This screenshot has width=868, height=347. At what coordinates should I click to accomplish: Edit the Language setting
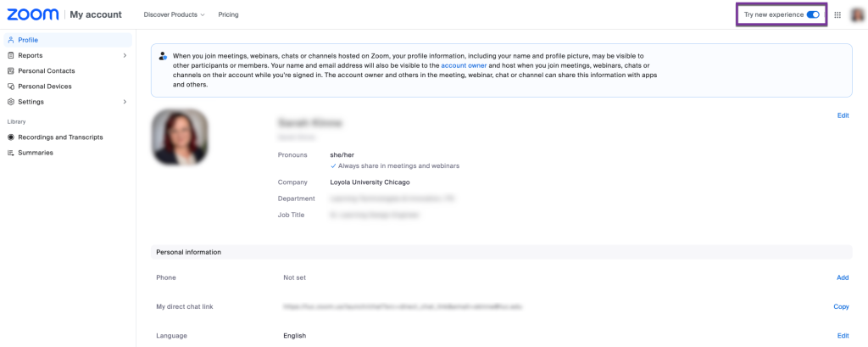(x=843, y=336)
